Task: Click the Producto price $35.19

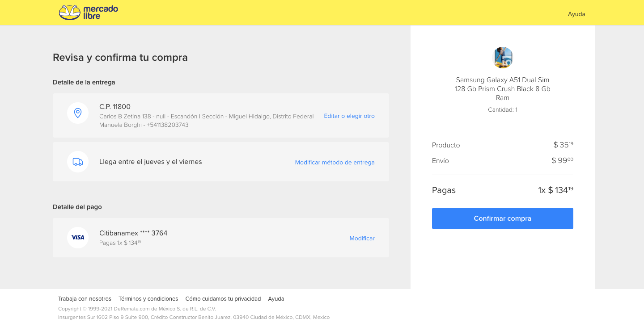Action: click(x=563, y=145)
